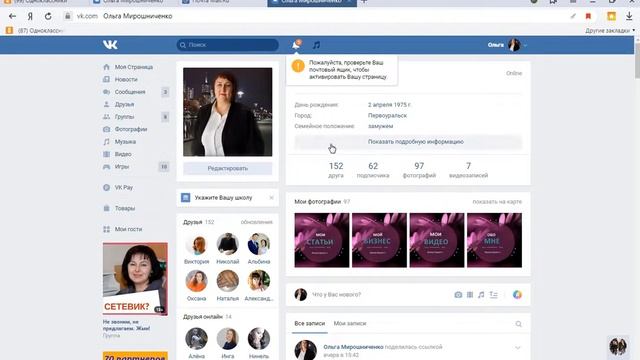Open Друзья in sidebar
This screenshot has width=640, height=360.
pyautogui.click(x=124, y=104)
